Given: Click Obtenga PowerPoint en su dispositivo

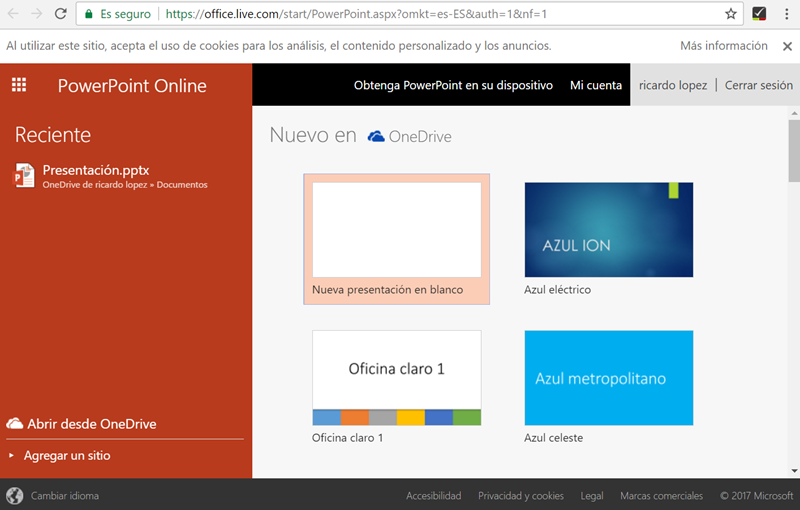Looking at the screenshot, I should [x=453, y=85].
